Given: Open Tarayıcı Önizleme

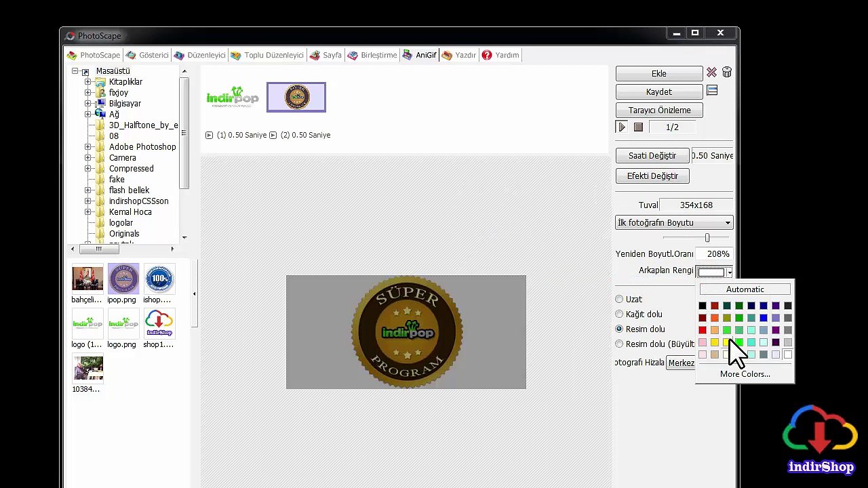Looking at the screenshot, I should click(659, 110).
